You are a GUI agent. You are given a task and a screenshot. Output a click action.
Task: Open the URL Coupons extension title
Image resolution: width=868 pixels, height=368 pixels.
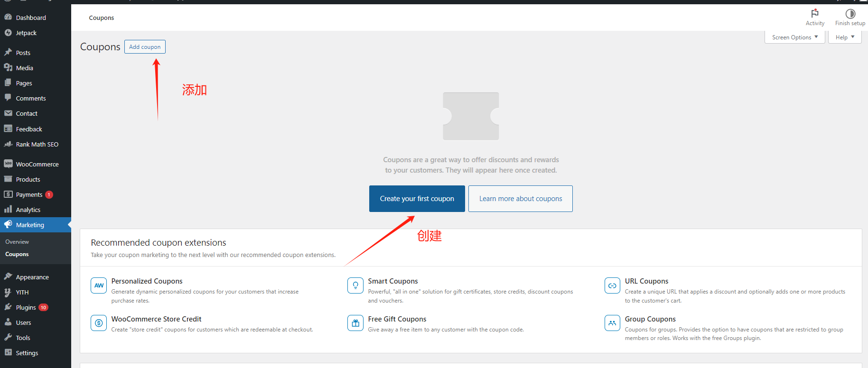(646, 281)
